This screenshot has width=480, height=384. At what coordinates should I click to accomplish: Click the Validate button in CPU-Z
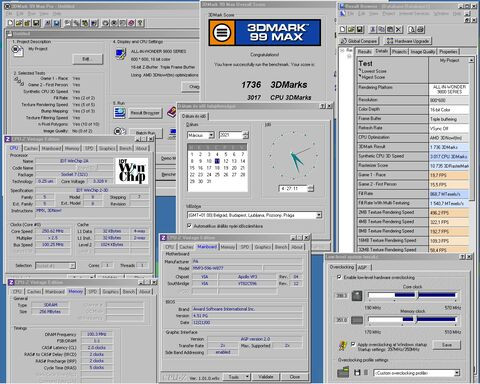[x=266, y=377]
